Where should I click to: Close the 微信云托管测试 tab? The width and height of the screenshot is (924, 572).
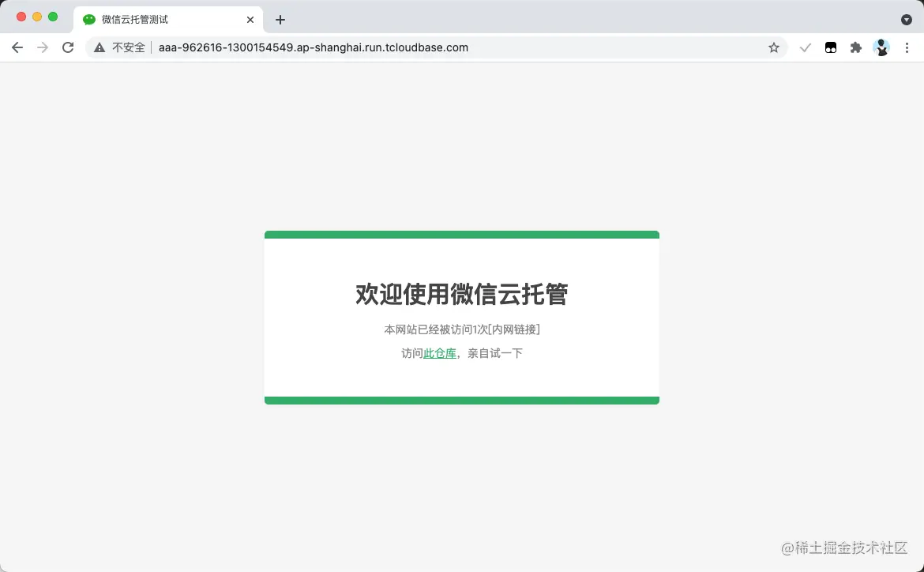pyautogui.click(x=250, y=20)
